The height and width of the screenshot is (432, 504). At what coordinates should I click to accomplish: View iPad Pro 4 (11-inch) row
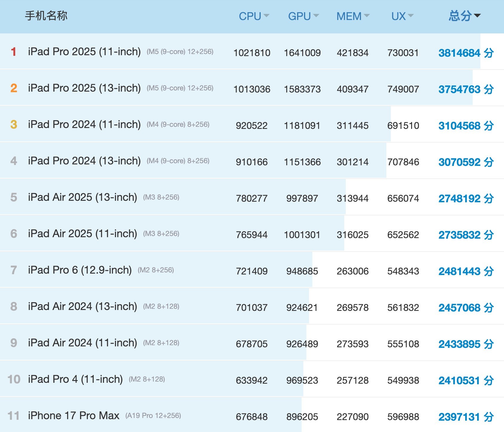coord(75,379)
